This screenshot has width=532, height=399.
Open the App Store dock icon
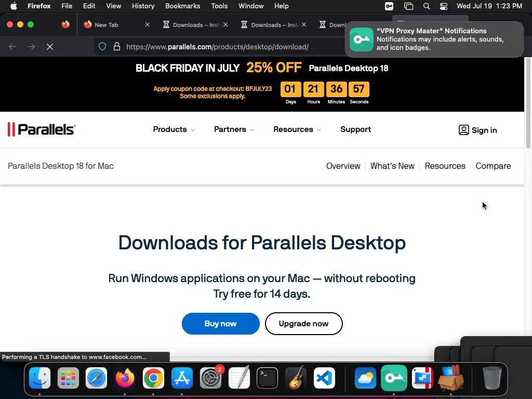(182, 378)
